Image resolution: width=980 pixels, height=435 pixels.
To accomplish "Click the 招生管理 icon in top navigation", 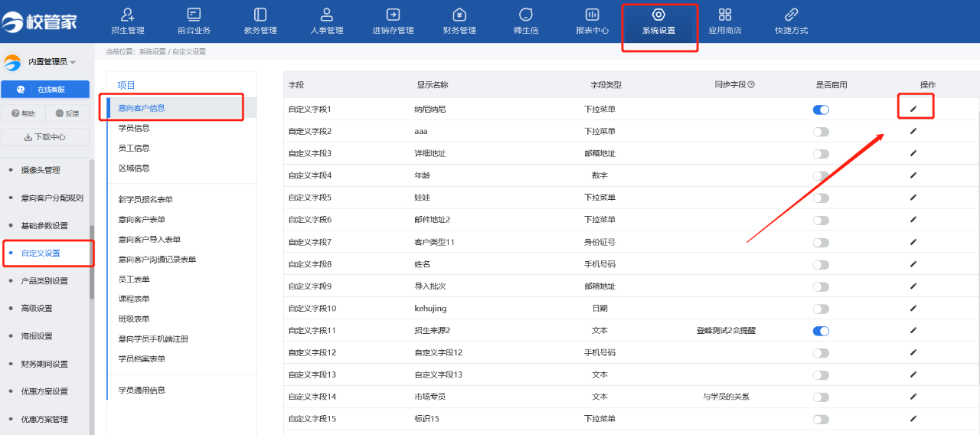I will (x=128, y=15).
